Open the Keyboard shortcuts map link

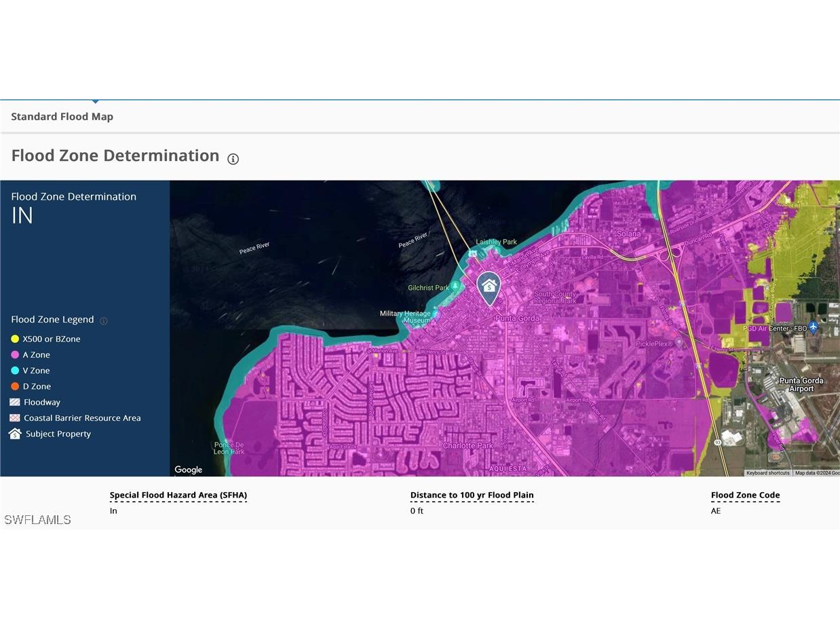pyautogui.click(x=767, y=472)
